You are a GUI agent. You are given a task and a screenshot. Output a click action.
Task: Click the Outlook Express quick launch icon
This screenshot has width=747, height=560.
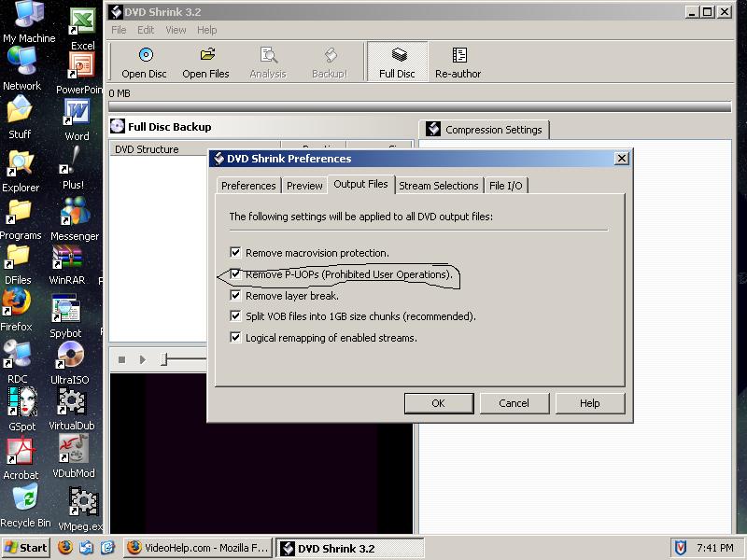click(x=86, y=548)
